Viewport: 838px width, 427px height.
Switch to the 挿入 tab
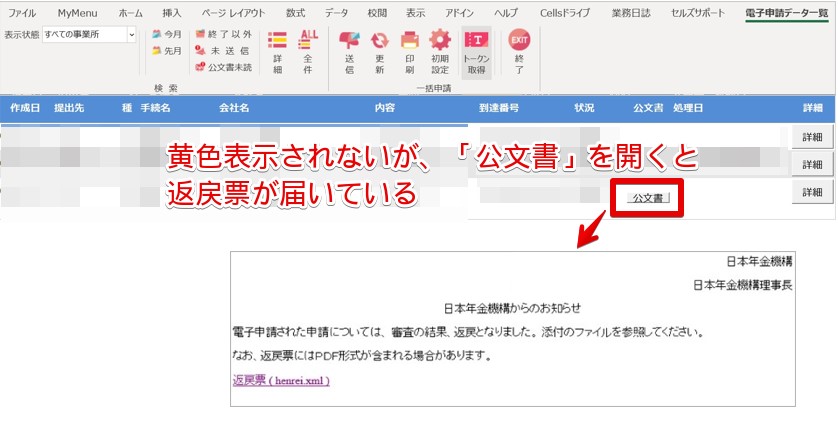pos(172,13)
